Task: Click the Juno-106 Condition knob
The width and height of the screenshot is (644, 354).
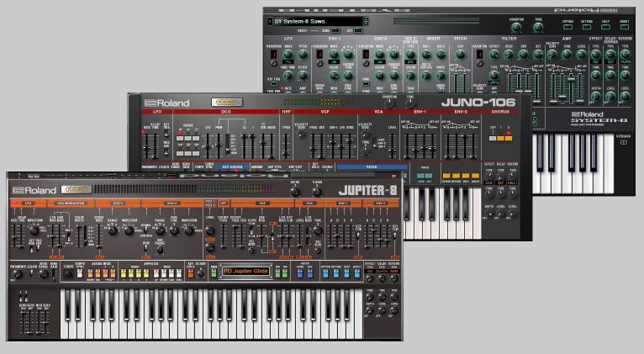Action: pos(390,104)
